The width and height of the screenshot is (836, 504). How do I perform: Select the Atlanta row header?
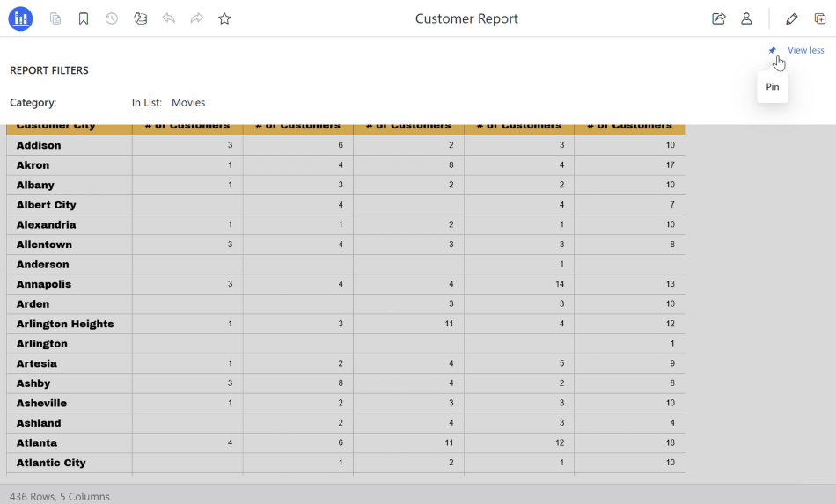click(70, 442)
